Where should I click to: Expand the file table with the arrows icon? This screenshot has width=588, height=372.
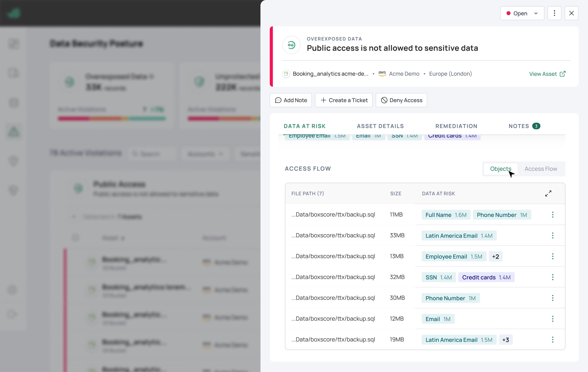click(548, 194)
